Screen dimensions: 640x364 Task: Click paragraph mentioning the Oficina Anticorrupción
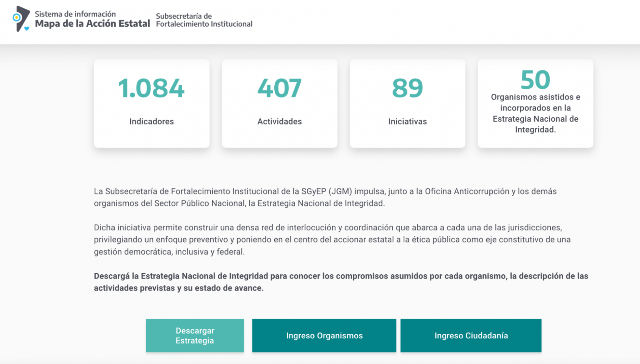[325, 197]
